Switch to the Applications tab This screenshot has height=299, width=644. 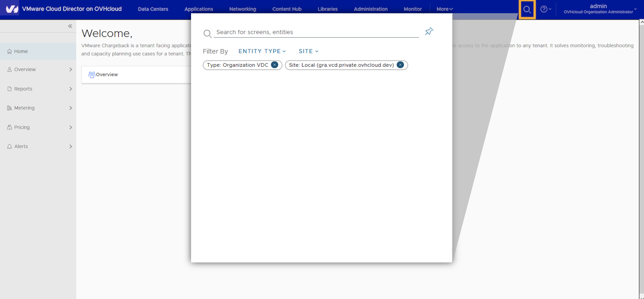(199, 9)
